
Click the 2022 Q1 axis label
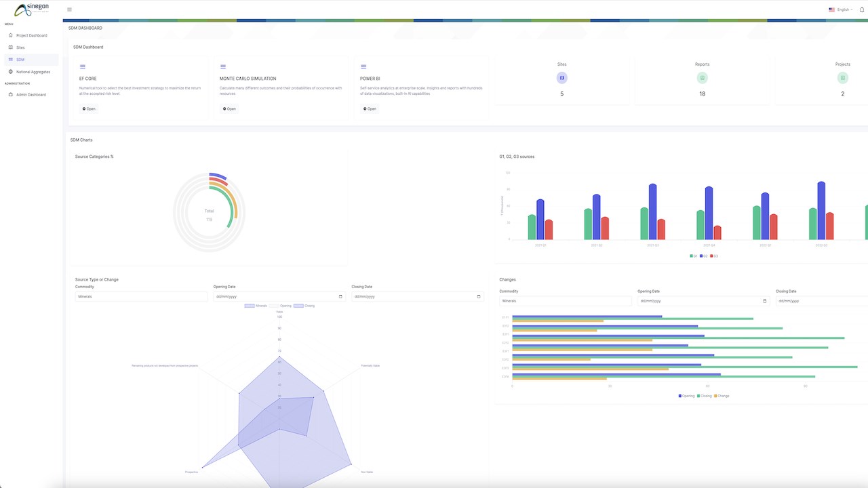(x=765, y=245)
